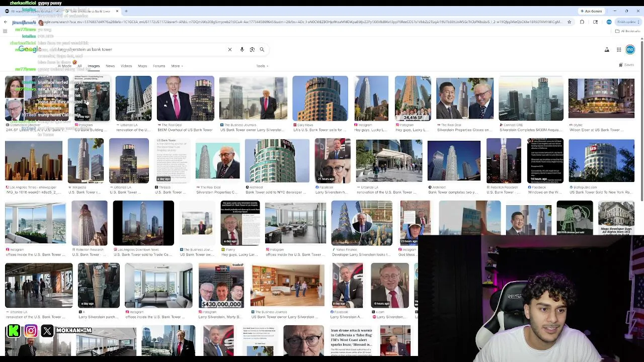
Task: Close the Larry Silverstein search tab
Action: pyautogui.click(x=117, y=11)
